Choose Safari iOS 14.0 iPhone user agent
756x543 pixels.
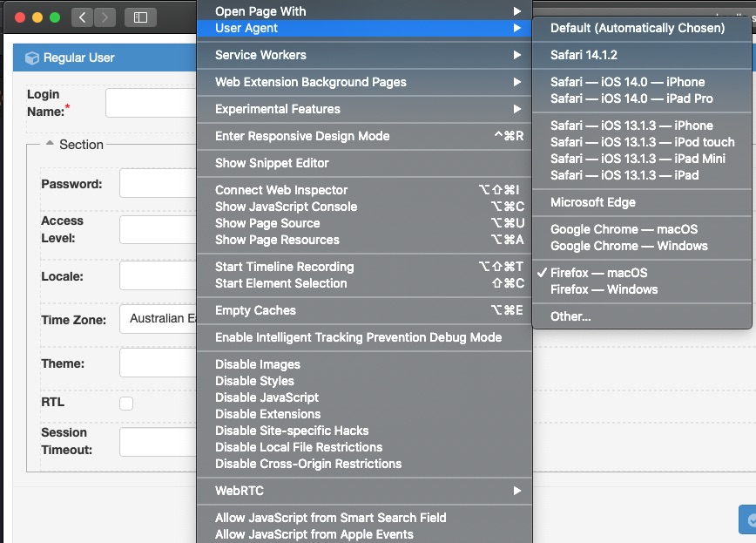(x=642, y=82)
